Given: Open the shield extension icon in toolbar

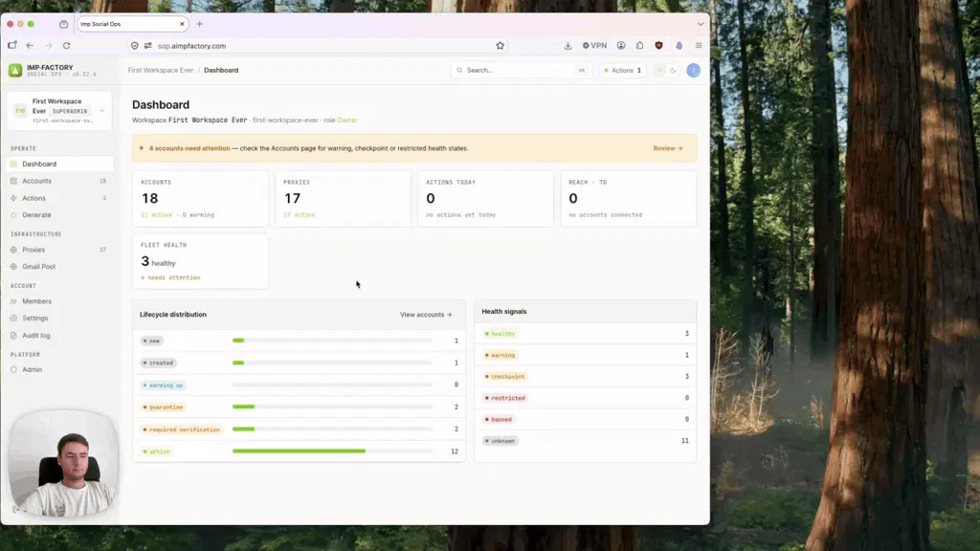Looking at the screenshot, I should [658, 46].
